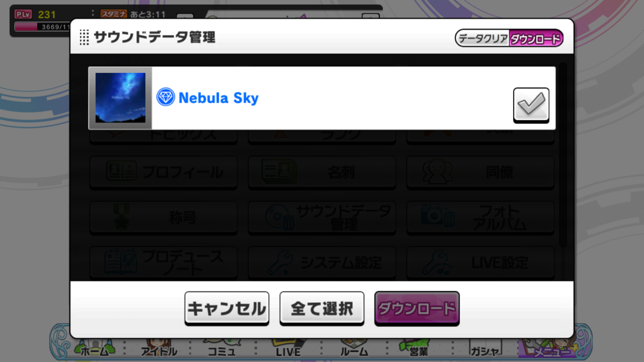The image size is (644, 362).
Task: Switch to the ダウンロード tab at top
Action: pos(536,38)
